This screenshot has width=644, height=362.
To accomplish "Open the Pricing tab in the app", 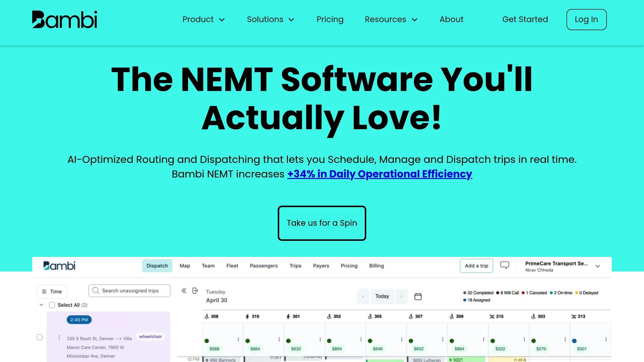I will coord(349,266).
